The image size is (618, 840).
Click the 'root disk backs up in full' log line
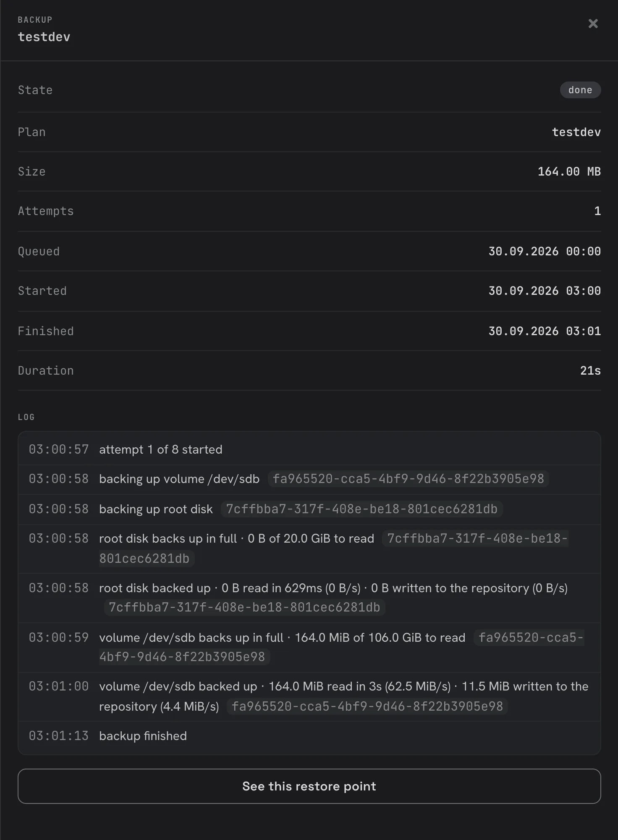(309, 549)
